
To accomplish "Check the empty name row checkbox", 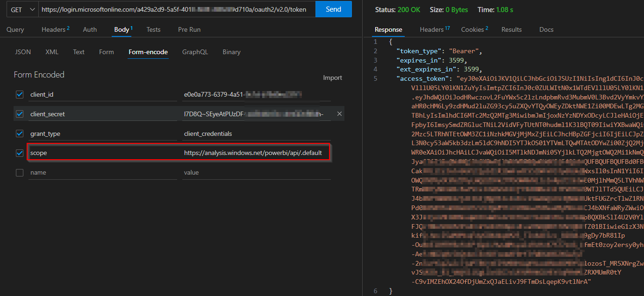I will coord(20,172).
